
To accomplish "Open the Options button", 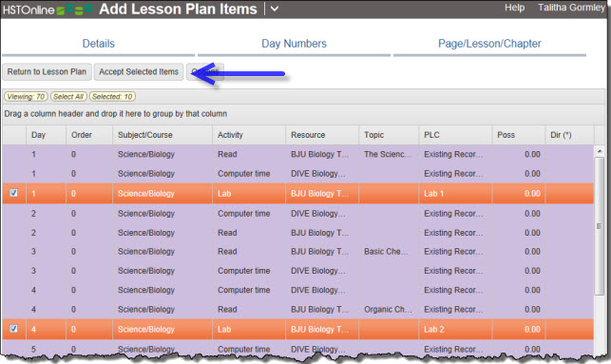I will point(205,71).
